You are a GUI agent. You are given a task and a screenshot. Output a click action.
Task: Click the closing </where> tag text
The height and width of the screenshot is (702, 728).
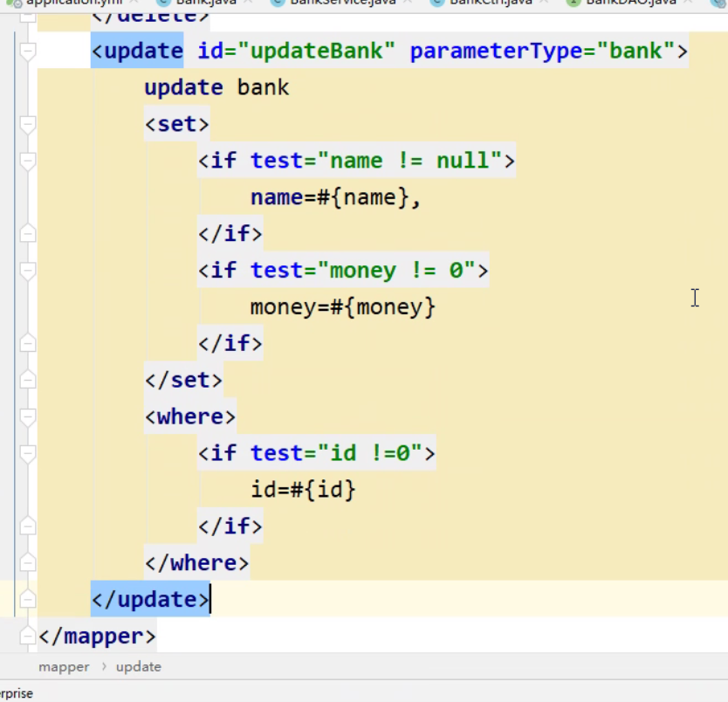197,563
